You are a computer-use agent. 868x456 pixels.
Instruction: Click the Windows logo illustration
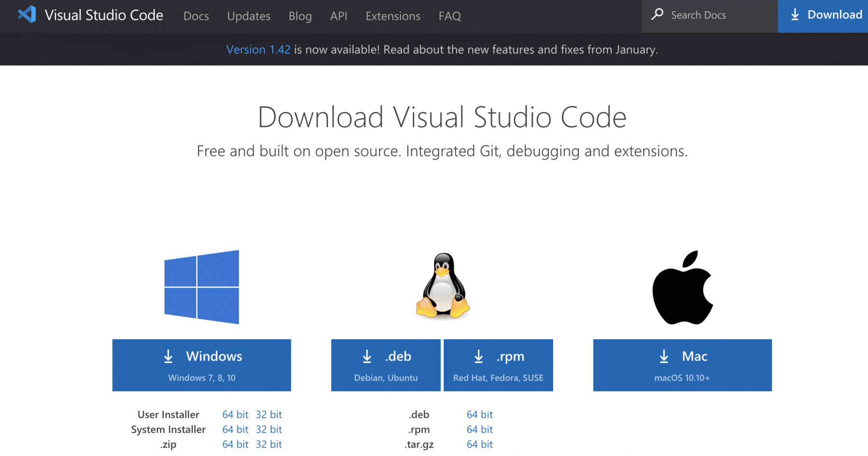click(202, 287)
